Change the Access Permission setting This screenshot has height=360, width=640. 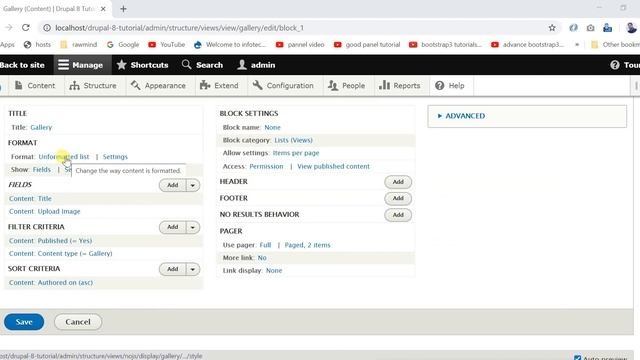[x=266, y=167]
